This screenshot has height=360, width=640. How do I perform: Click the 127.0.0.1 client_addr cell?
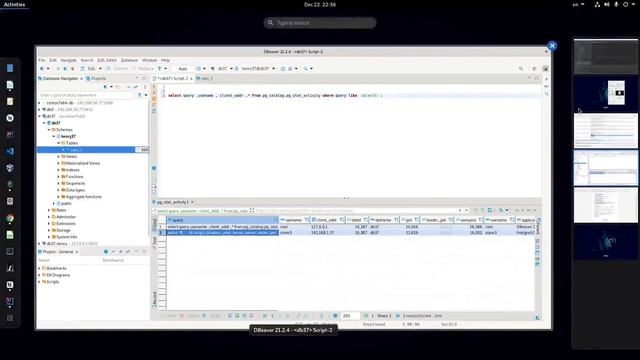click(328, 227)
